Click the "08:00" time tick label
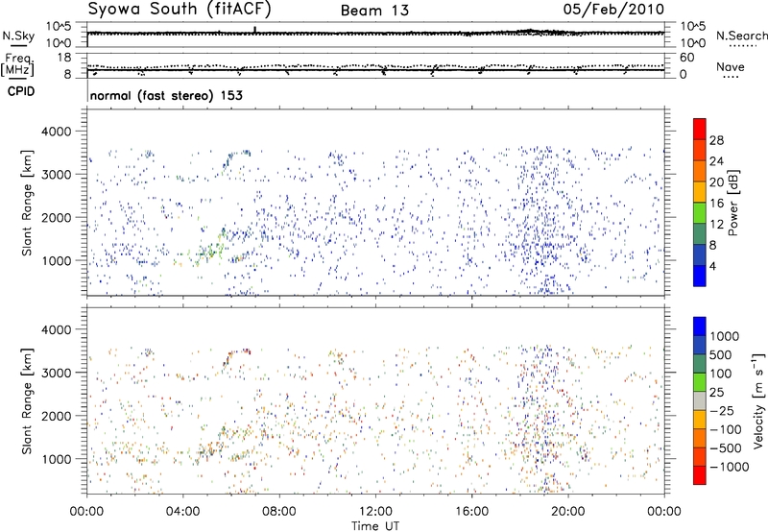Image resolution: width=768 pixels, height=532 pixels. tap(279, 512)
